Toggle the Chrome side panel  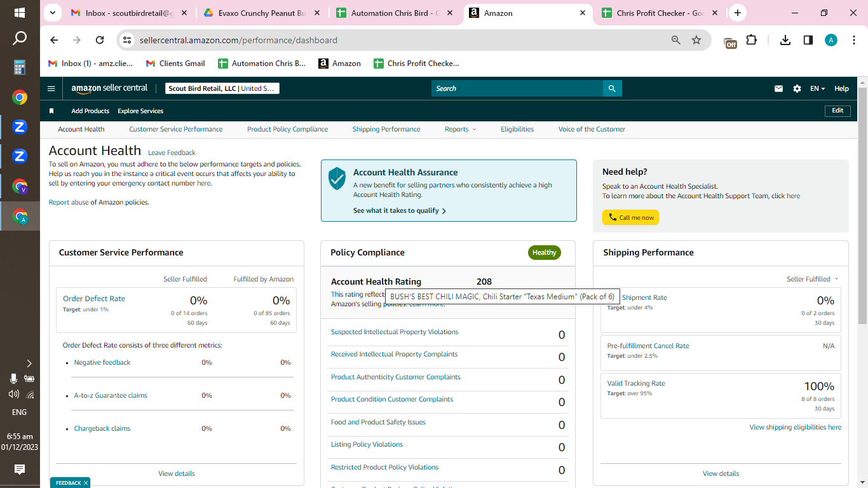(x=808, y=40)
